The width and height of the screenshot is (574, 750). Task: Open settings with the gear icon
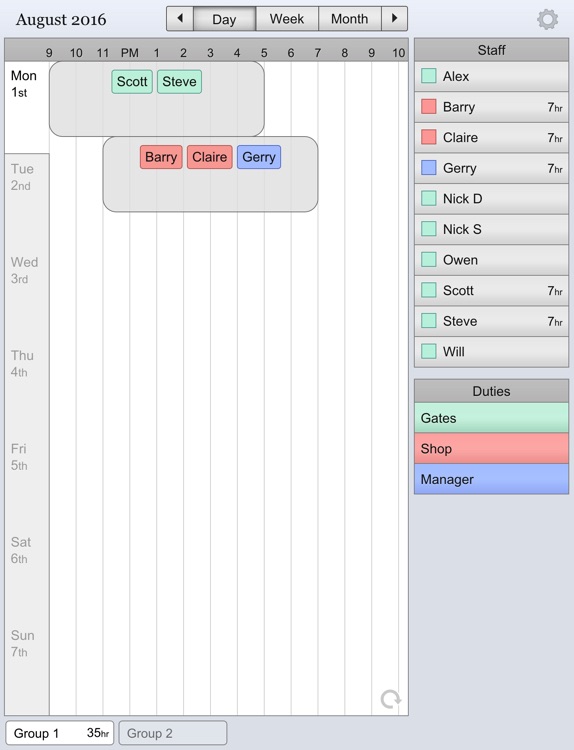coord(547,20)
